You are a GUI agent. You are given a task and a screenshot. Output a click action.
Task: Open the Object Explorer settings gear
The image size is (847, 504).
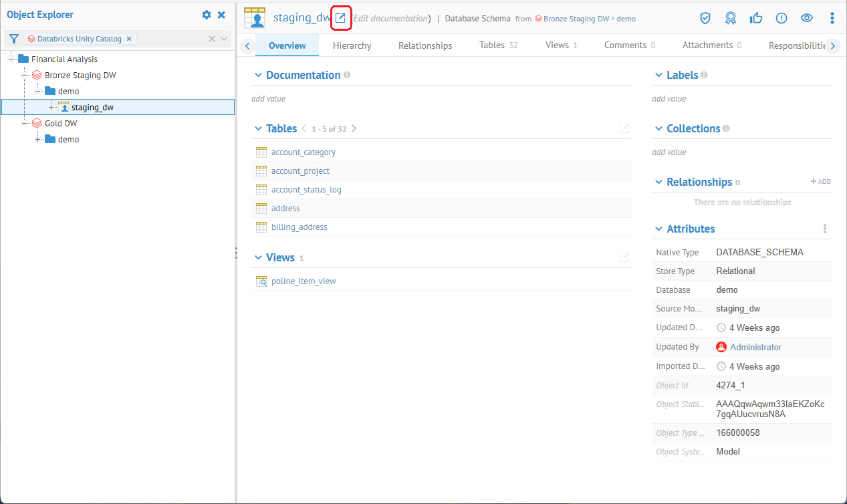(x=207, y=15)
